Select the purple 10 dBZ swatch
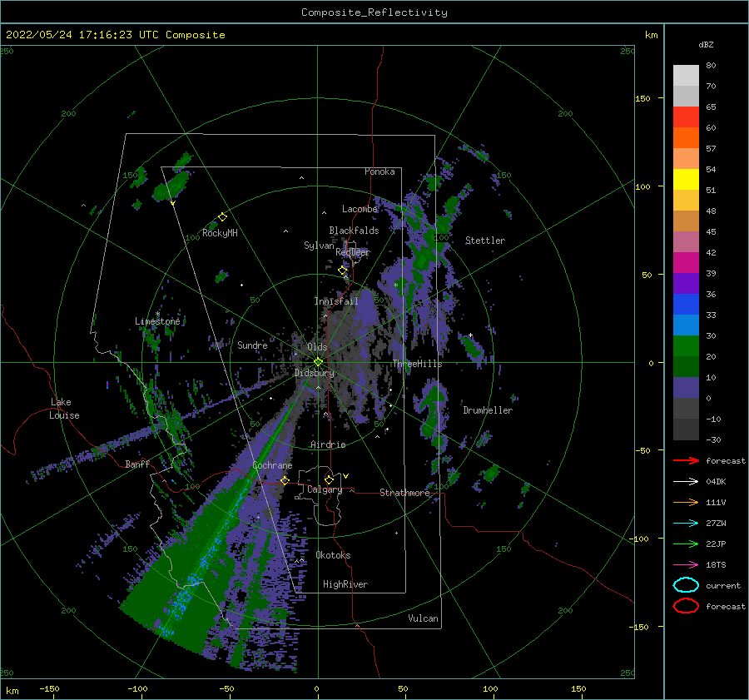 [x=686, y=388]
